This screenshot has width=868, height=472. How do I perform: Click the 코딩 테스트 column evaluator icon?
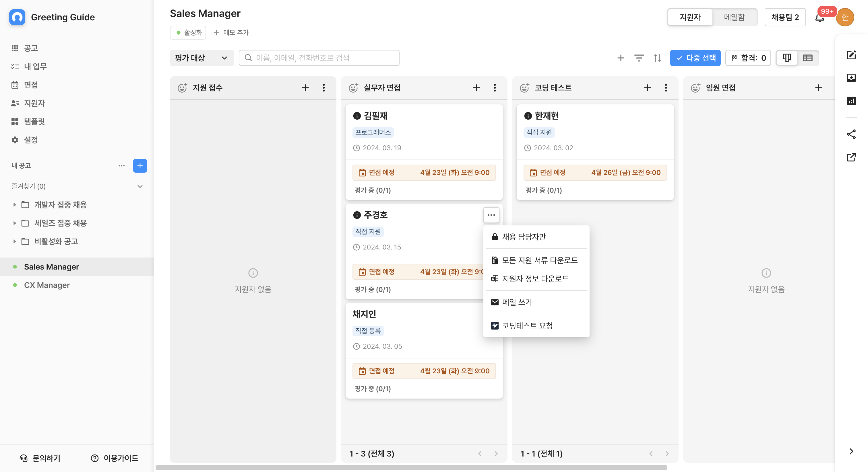click(525, 88)
